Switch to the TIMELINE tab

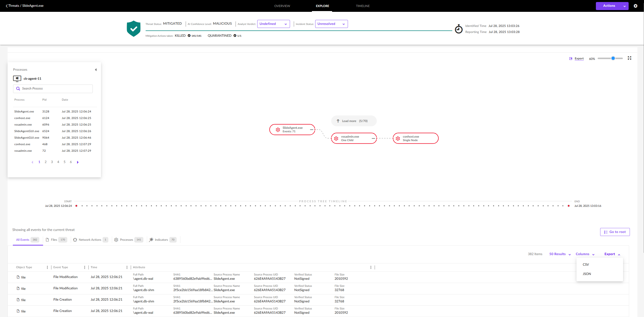pyautogui.click(x=363, y=6)
